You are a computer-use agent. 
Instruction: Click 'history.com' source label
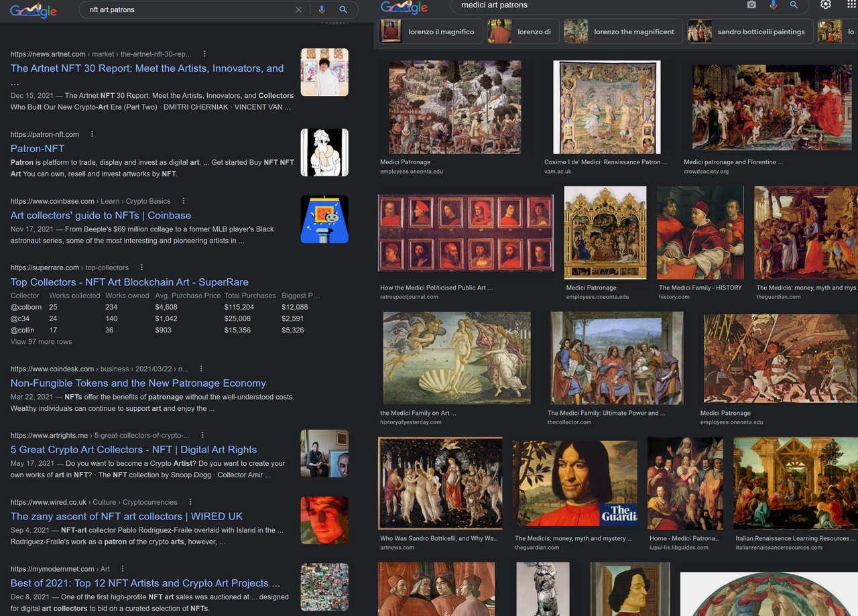[x=674, y=297]
